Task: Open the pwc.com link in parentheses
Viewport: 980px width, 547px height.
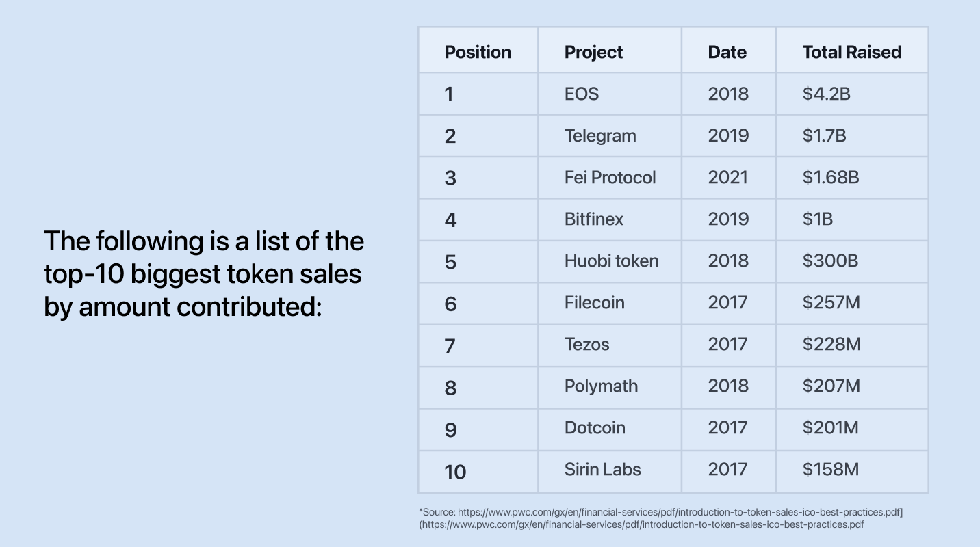Action: coord(643,525)
